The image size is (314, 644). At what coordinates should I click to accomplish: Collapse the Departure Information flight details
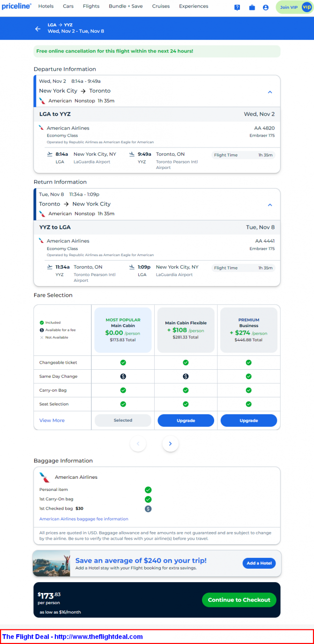(x=270, y=92)
